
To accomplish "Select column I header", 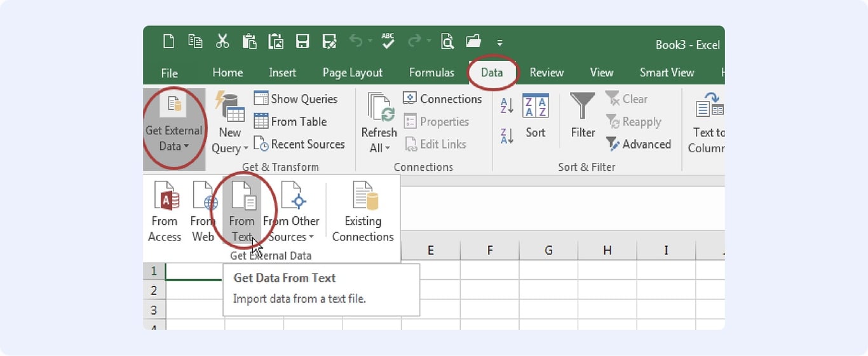I will [666, 251].
